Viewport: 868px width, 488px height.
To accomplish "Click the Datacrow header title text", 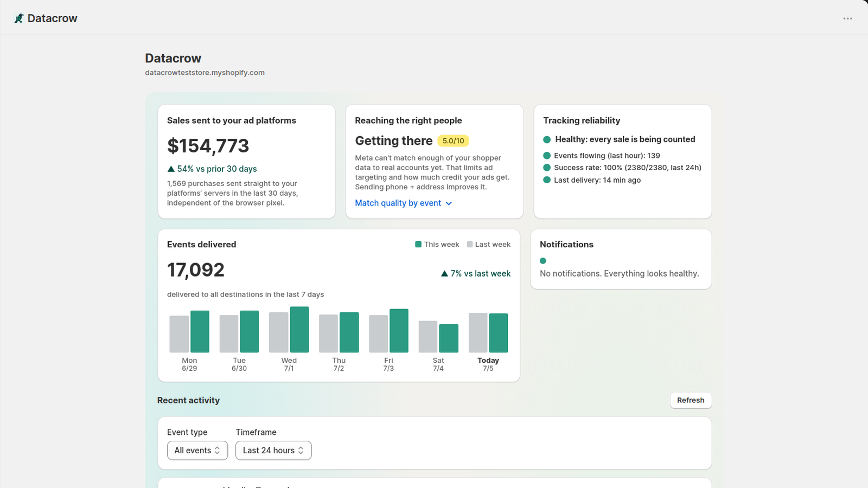I will click(52, 18).
